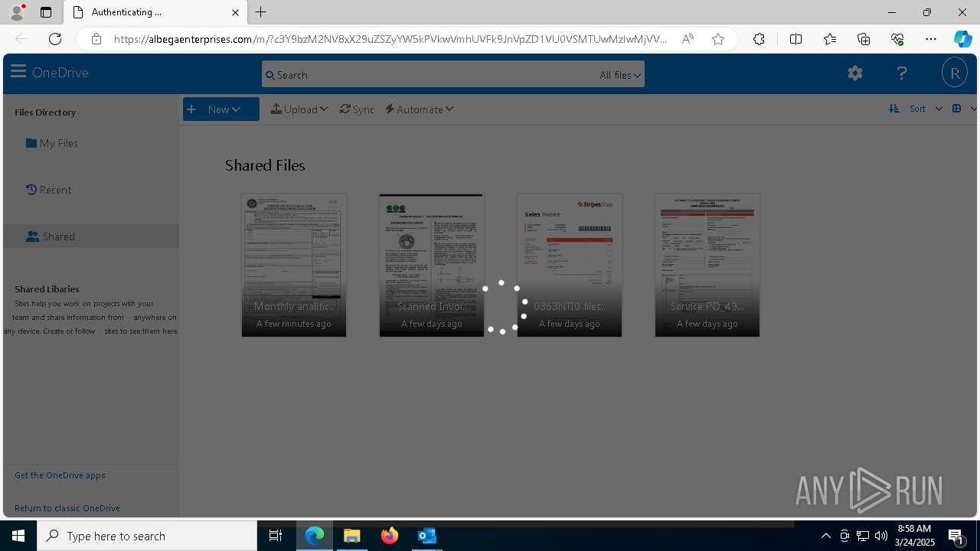
Task: Click the Windows taskbar search box
Action: click(147, 536)
